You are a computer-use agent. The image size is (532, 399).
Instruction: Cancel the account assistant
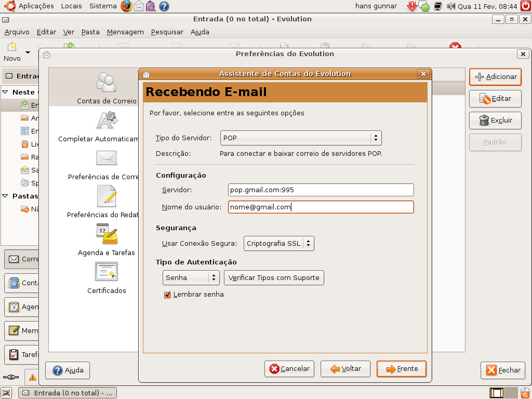289,369
